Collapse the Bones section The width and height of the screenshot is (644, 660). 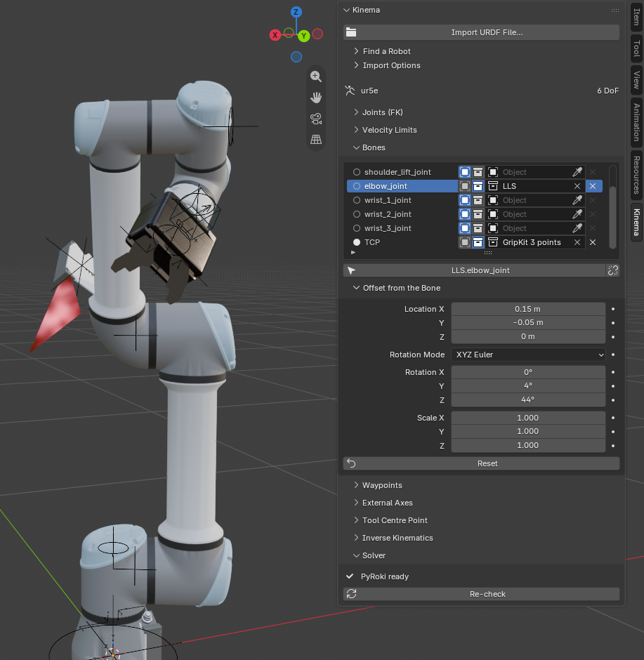(356, 147)
